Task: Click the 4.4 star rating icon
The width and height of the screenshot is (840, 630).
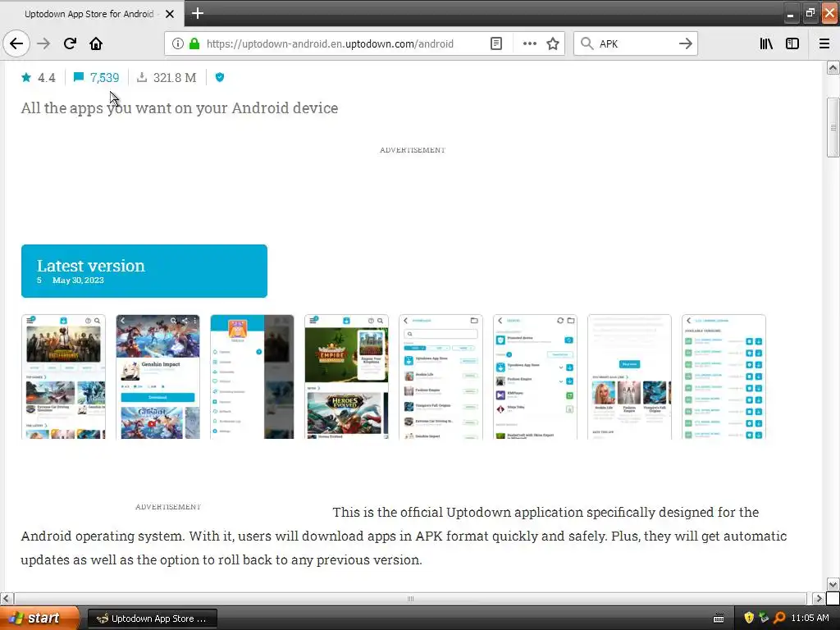Action: coord(26,78)
